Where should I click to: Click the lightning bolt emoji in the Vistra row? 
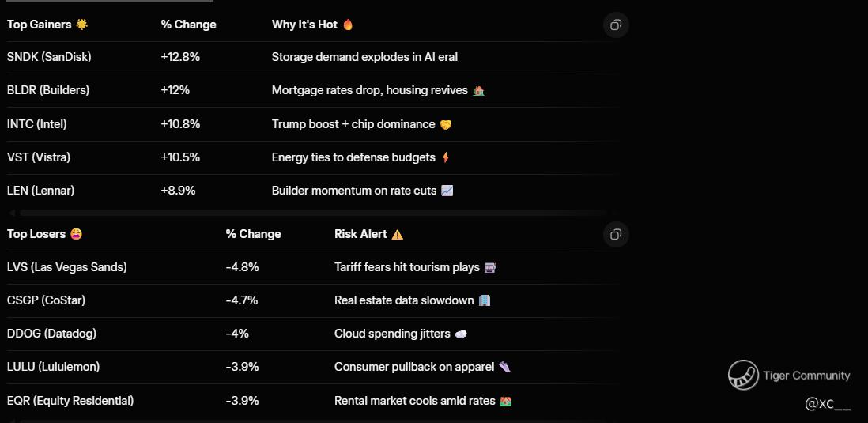[x=446, y=157]
